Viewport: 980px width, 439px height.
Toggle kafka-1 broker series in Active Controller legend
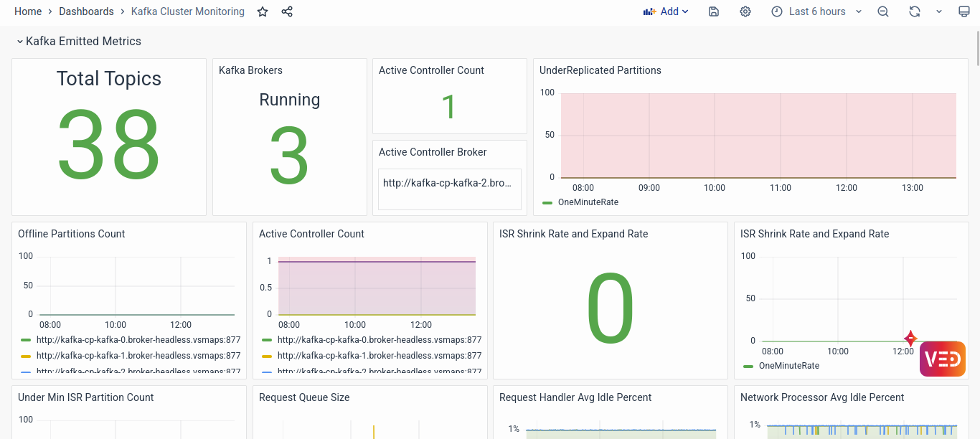379,356
